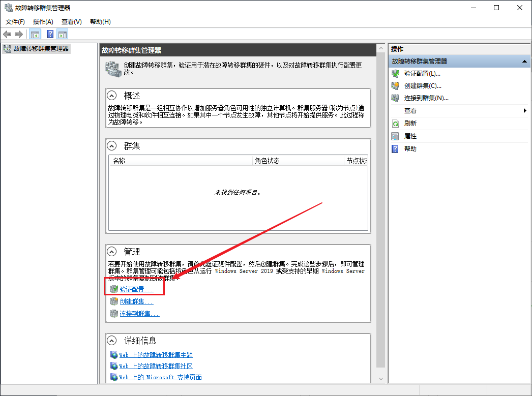Collapse the 详细信息 section
Image resolution: width=532 pixels, height=396 pixels.
tap(111, 340)
